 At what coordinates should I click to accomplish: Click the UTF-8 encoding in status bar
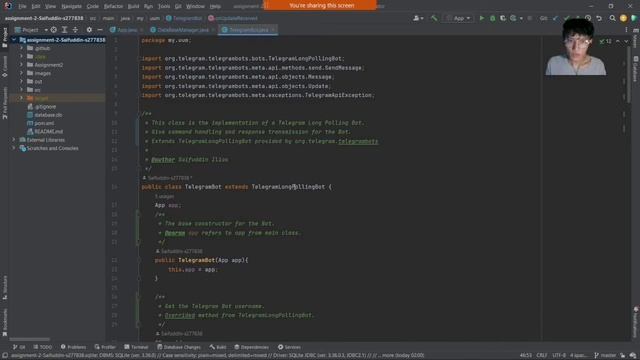(559, 355)
